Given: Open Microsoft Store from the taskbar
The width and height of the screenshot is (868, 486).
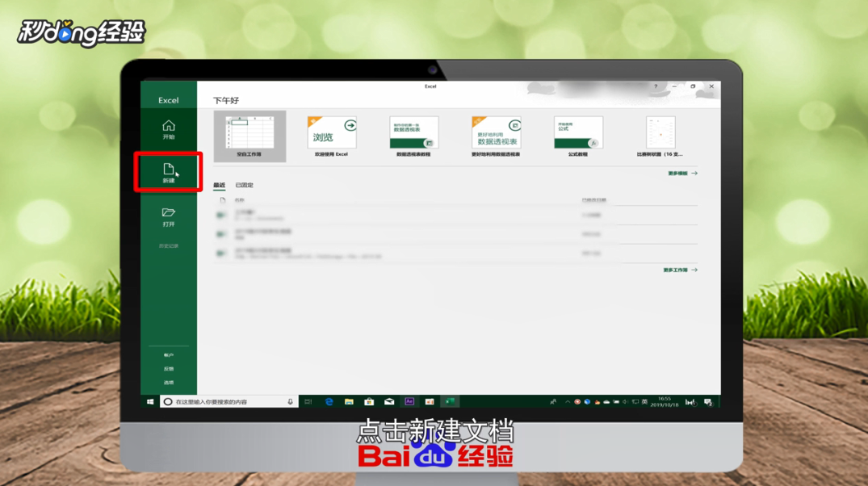Looking at the screenshot, I should (369, 402).
